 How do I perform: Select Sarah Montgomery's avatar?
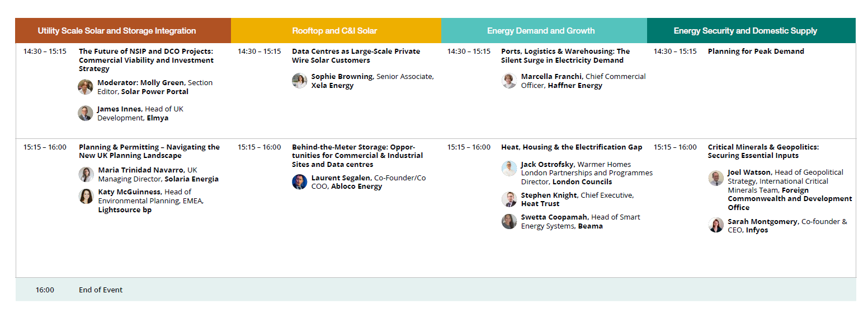click(716, 225)
